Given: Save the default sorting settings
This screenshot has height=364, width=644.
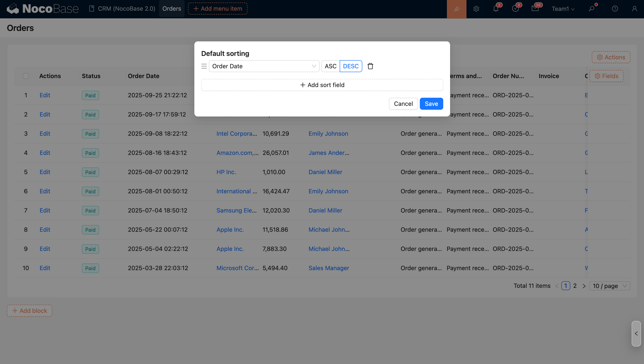Looking at the screenshot, I should (431, 104).
